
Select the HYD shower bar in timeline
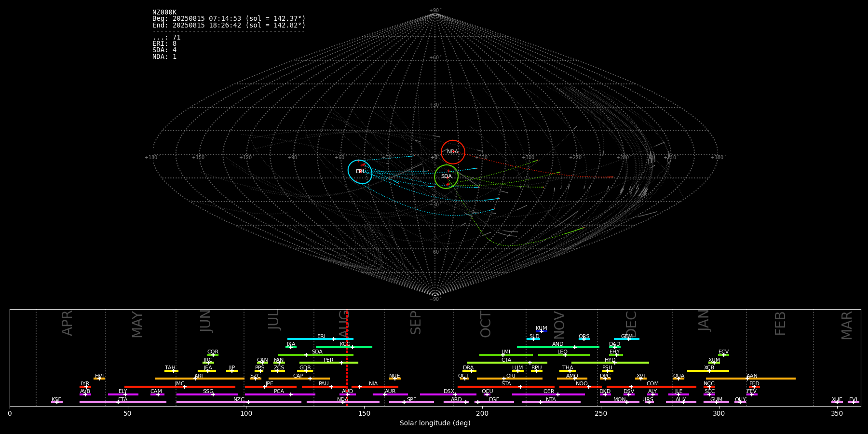610,363
